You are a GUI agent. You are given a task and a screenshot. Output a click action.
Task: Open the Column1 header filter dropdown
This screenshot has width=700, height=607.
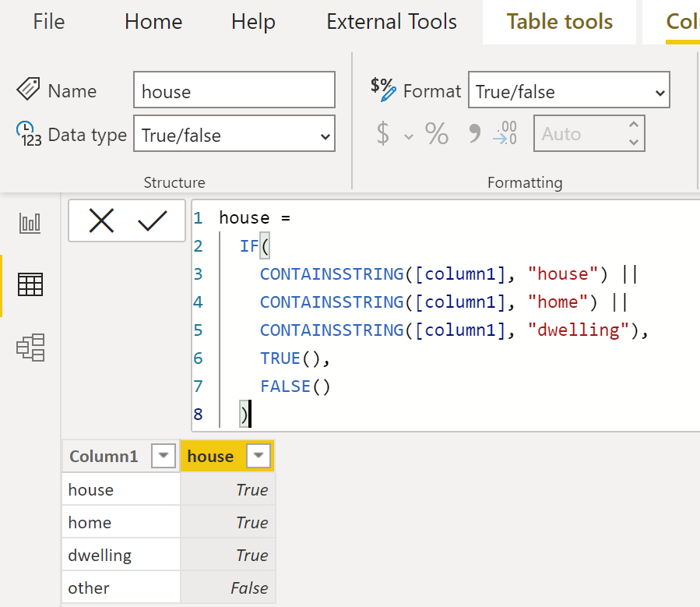(x=163, y=456)
